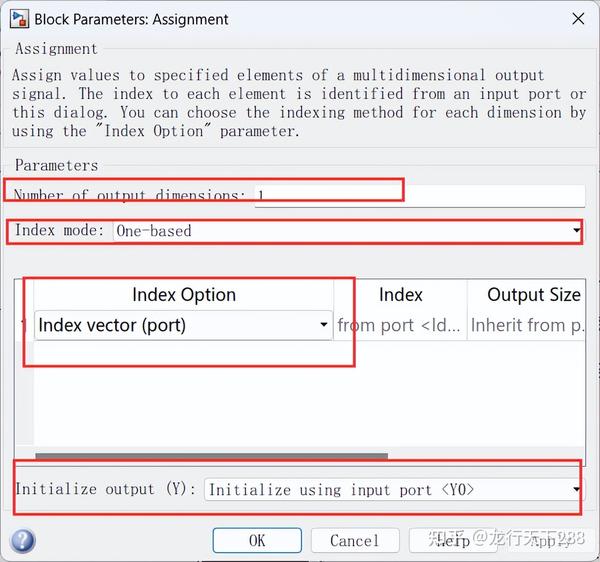Close the Block Parameters dialog

point(577,18)
